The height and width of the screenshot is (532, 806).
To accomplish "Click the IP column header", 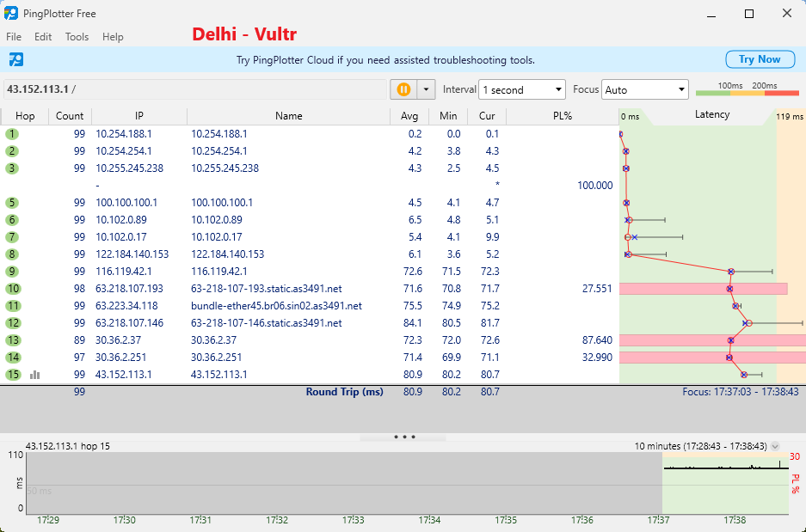I will tap(139, 116).
